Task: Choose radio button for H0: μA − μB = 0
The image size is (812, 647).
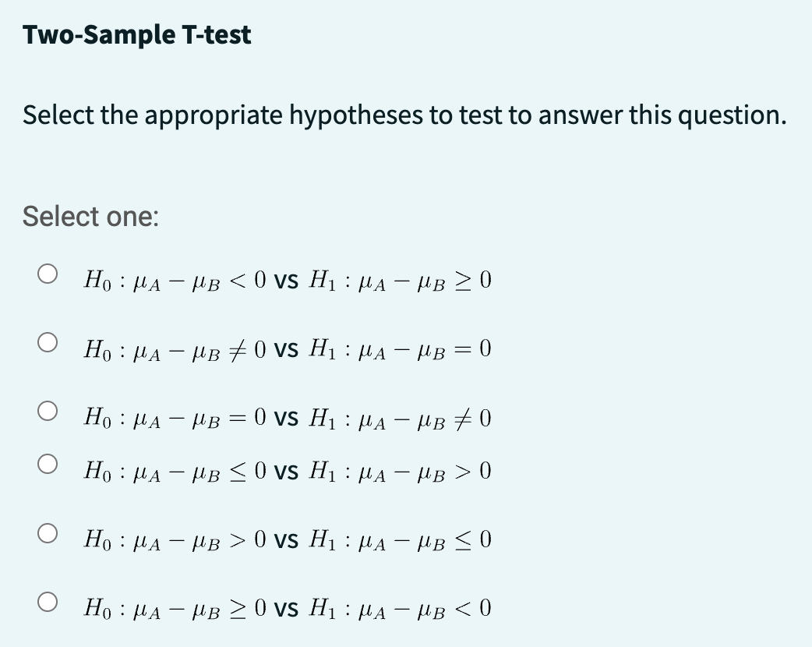Action: click(47, 412)
